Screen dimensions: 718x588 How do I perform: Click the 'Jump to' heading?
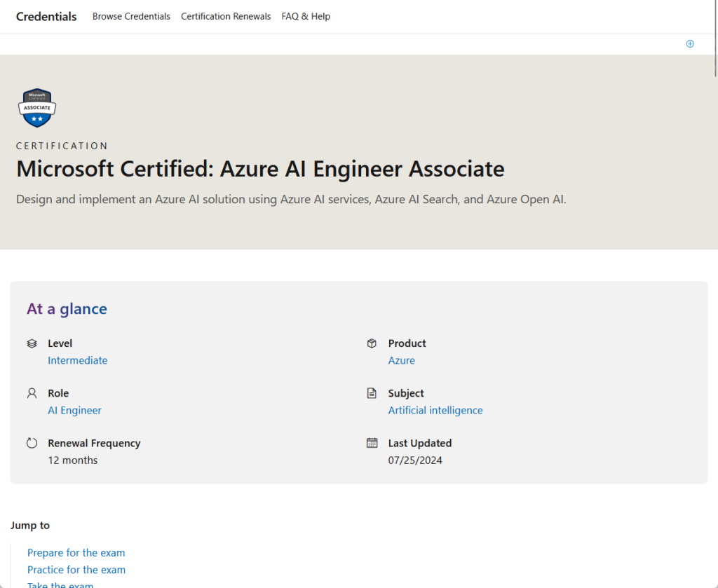(30, 526)
